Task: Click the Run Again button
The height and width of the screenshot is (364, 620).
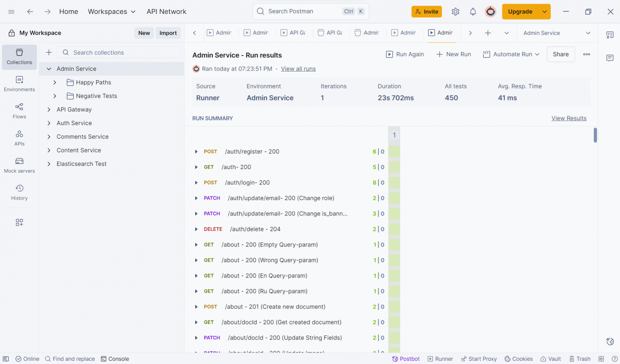Action: point(405,54)
